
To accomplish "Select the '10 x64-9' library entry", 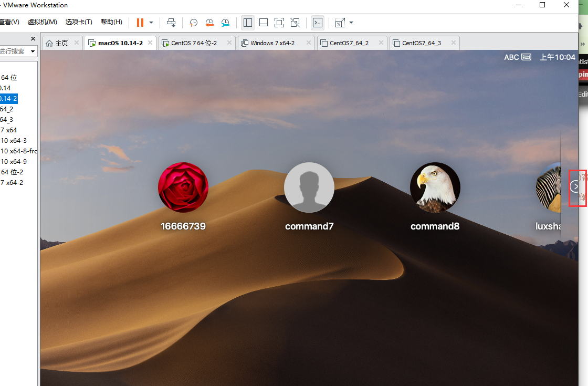I will click(x=14, y=162).
